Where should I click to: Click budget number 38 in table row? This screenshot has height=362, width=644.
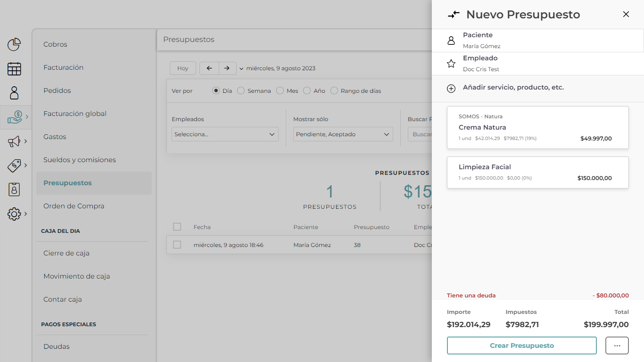click(x=357, y=245)
